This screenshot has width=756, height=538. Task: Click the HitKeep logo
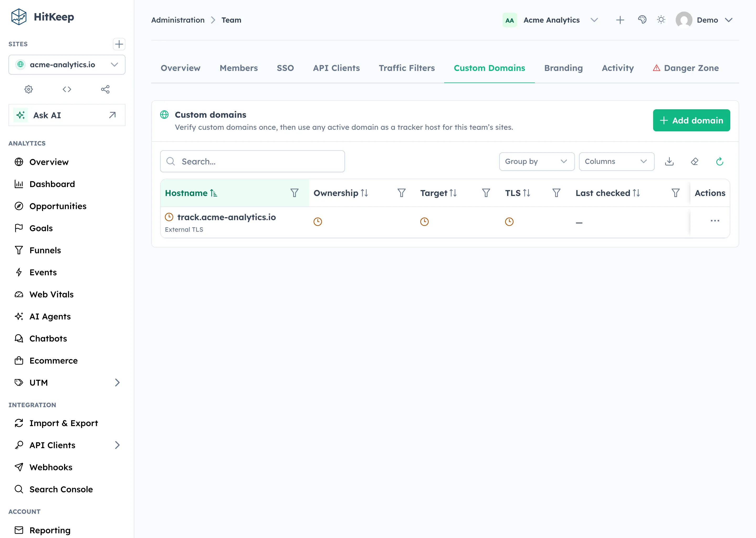point(42,17)
